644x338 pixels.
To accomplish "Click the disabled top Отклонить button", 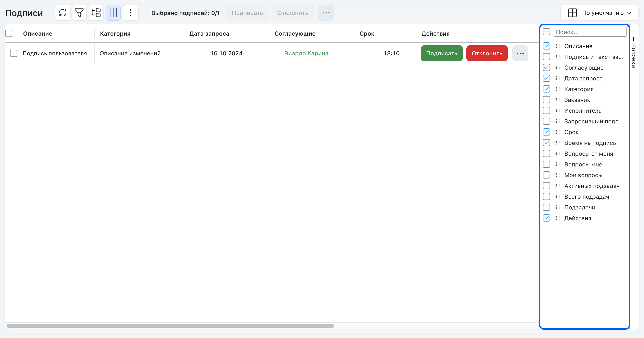I will (x=293, y=13).
